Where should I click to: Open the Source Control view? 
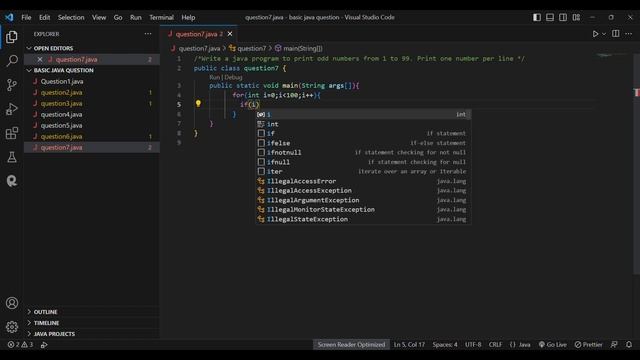[12, 85]
